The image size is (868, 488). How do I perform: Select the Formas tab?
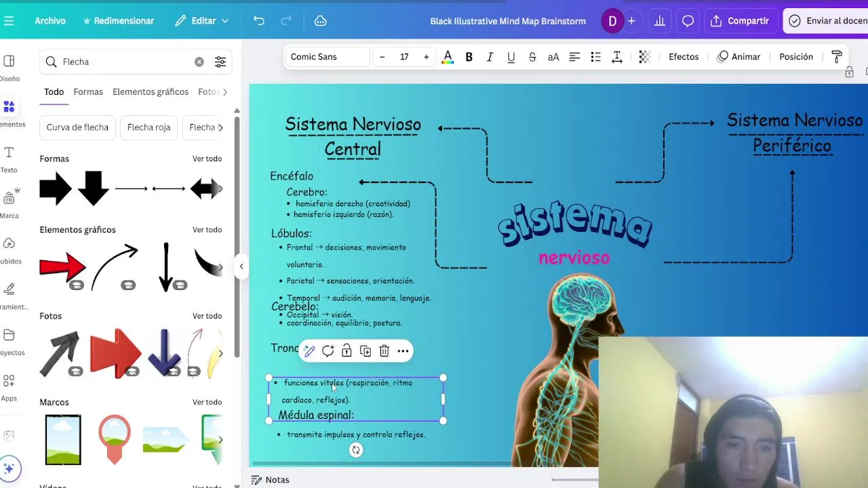(x=88, y=91)
